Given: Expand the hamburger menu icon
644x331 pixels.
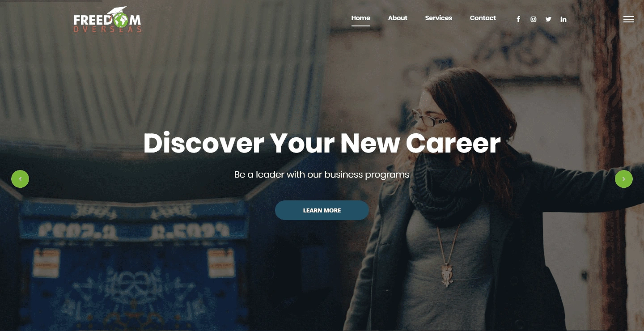Looking at the screenshot, I should pyautogui.click(x=629, y=19).
